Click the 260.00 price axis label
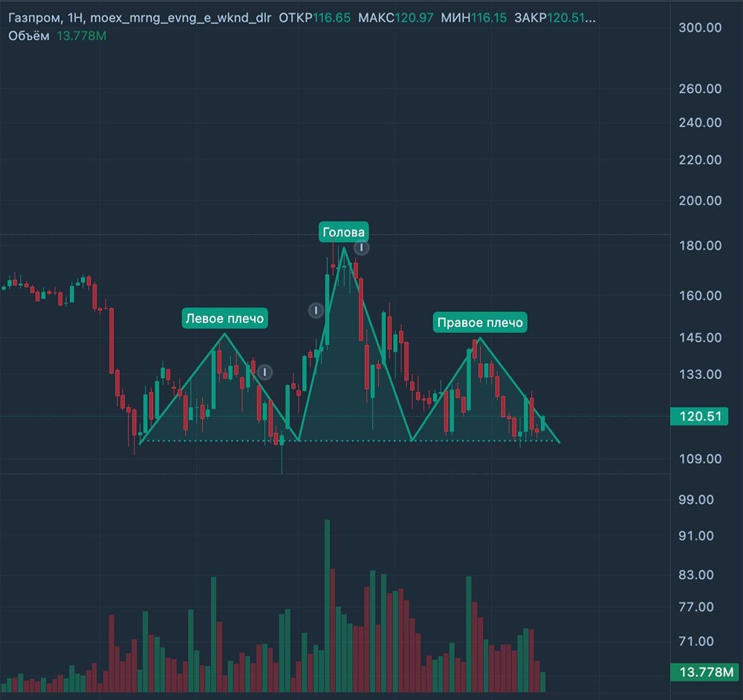743x700 pixels. 700,88
